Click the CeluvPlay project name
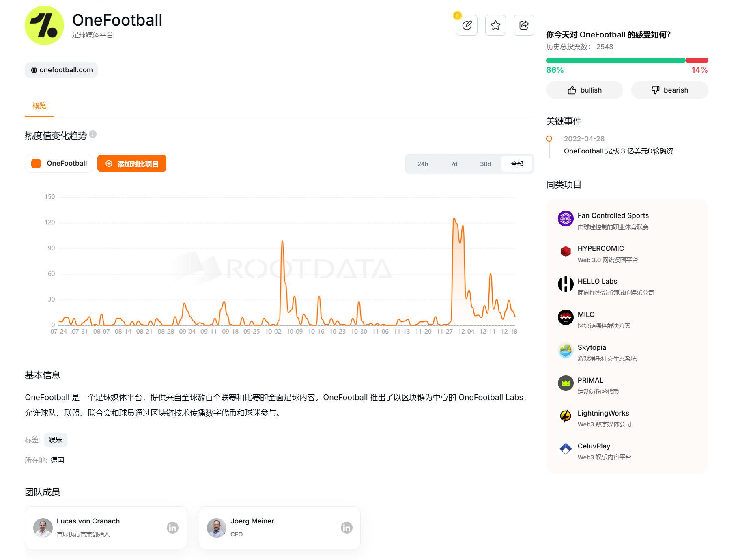This screenshot has width=751, height=560. (594, 446)
